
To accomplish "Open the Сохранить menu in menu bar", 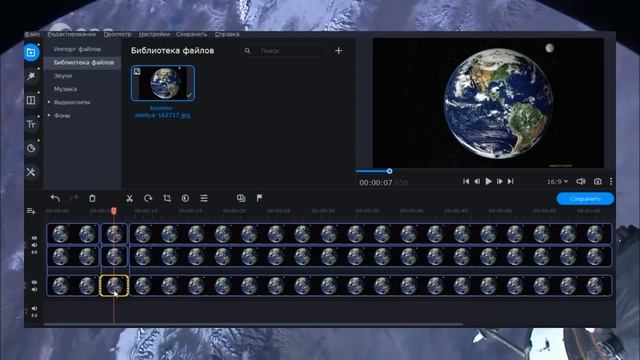I will (x=191, y=34).
